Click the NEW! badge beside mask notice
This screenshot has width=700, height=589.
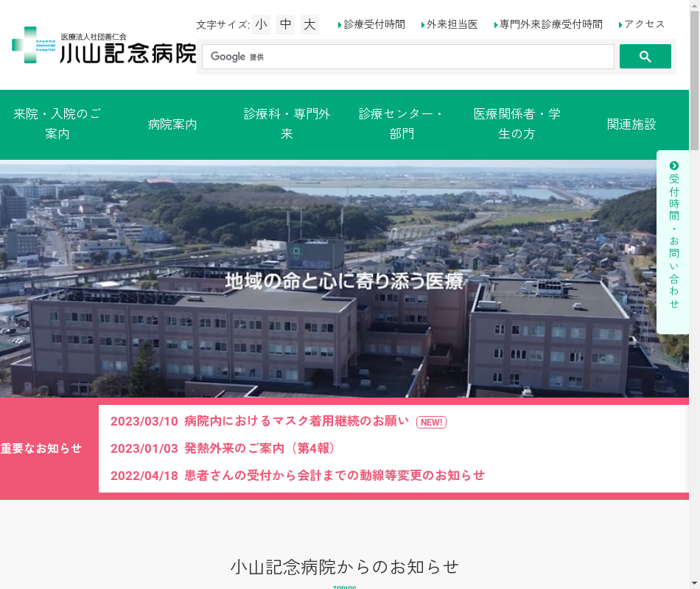coord(431,422)
